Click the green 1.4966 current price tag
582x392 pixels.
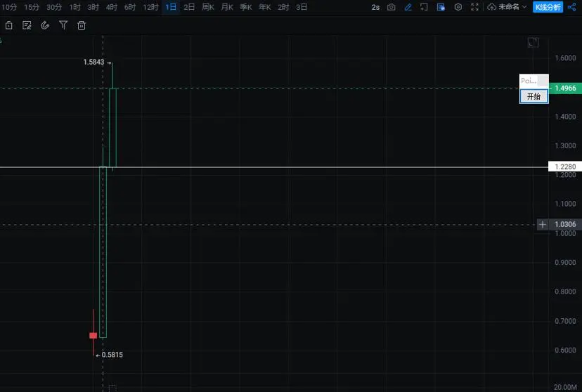click(565, 89)
